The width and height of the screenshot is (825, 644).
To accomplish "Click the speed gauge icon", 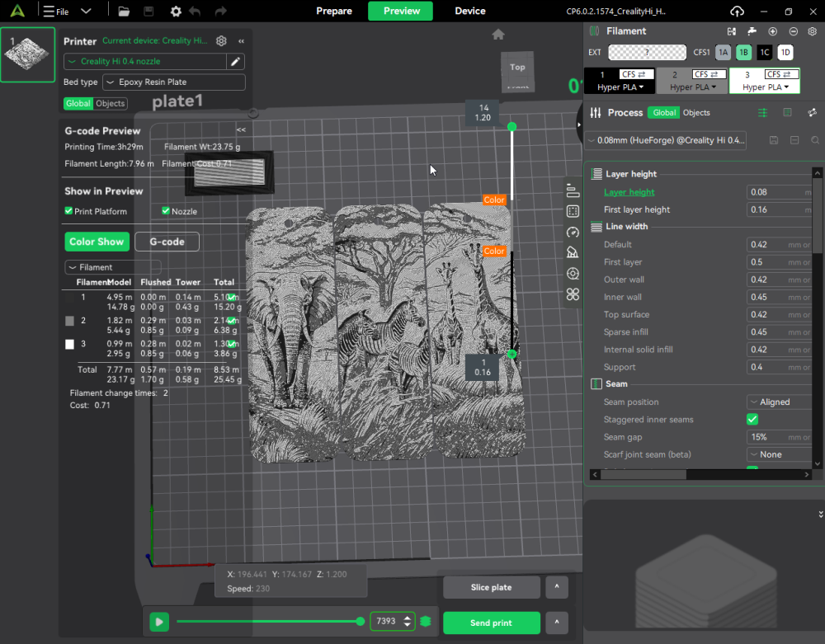I will pos(573,232).
